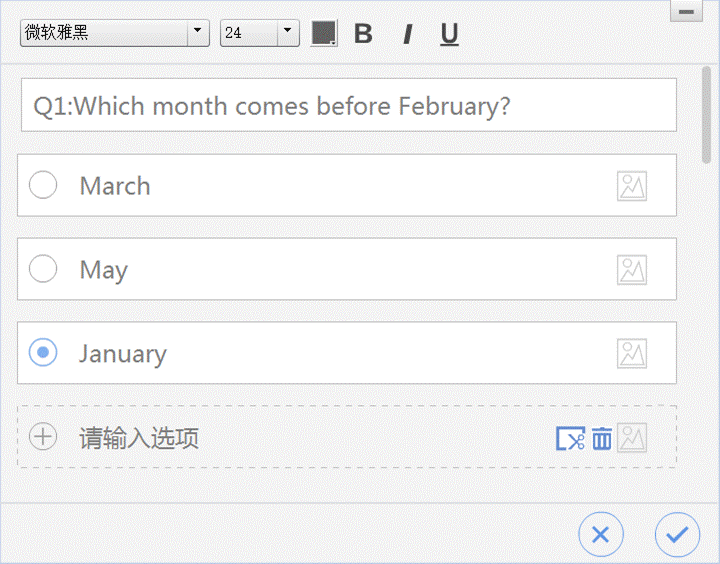Edit the Q1 question text field

point(349,105)
